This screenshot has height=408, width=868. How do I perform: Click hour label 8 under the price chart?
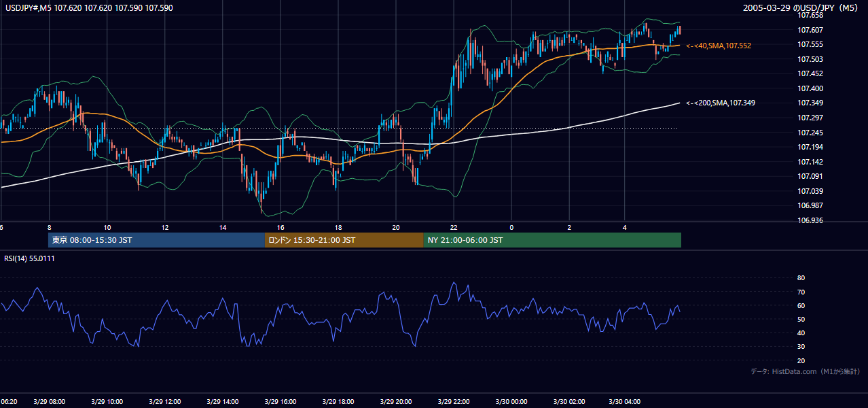click(49, 228)
